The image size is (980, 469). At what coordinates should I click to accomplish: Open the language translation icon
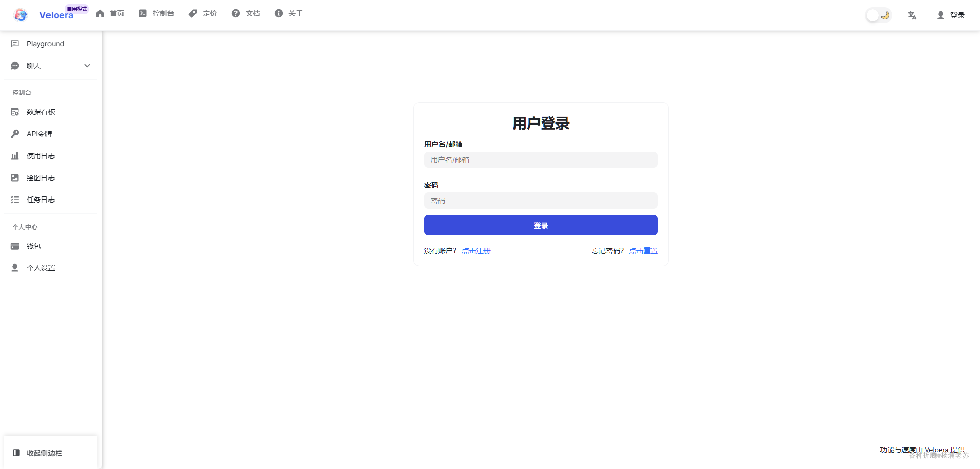click(912, 15)
